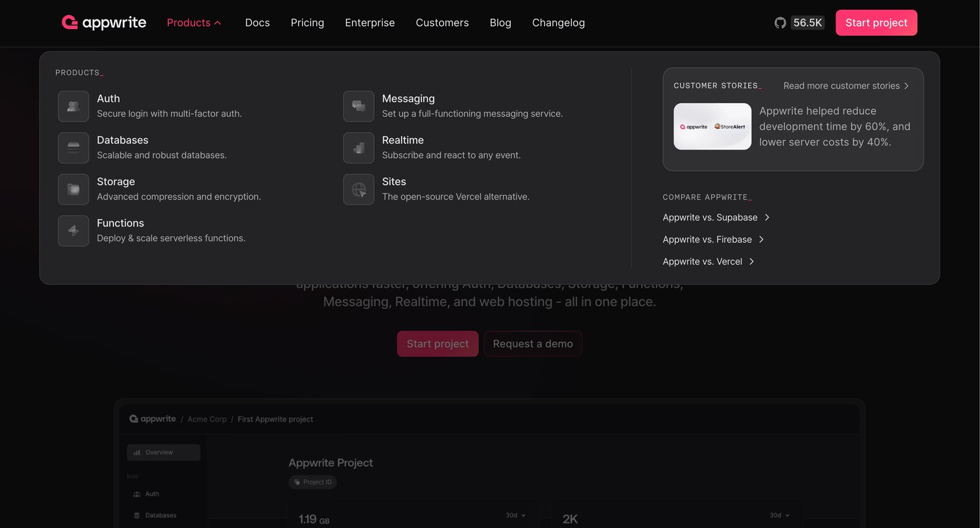
Task: Open the Storage product title
Action: click(116, 182)
